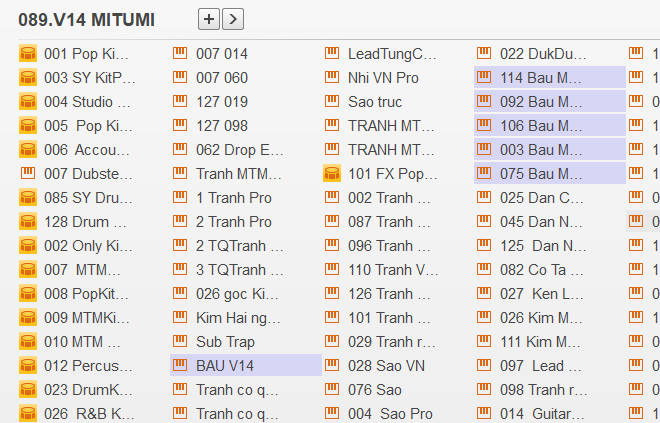Click the keyboard icon beside BAU V14
660x423 pixels.
[180, 366]
